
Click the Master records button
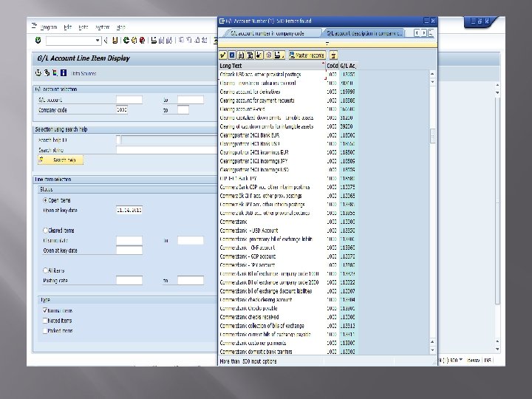307,55
